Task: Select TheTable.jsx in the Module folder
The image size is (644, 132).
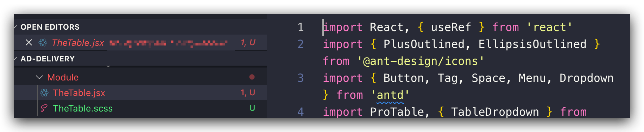Action: pyautogui.click(x=79, y=93)
